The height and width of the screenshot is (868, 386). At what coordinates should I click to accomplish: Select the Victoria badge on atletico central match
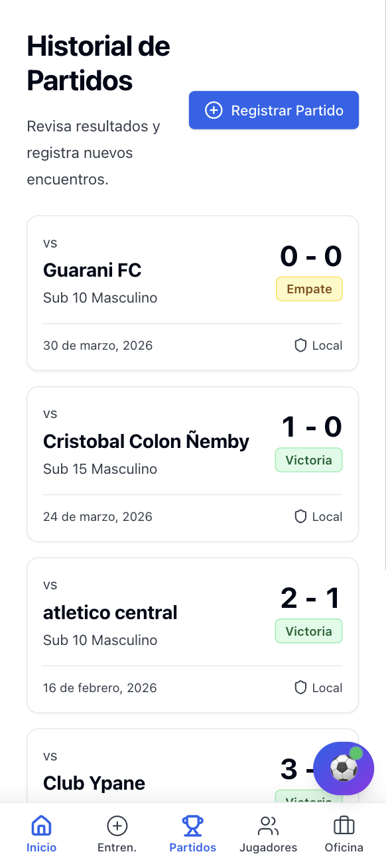point(308,630)
